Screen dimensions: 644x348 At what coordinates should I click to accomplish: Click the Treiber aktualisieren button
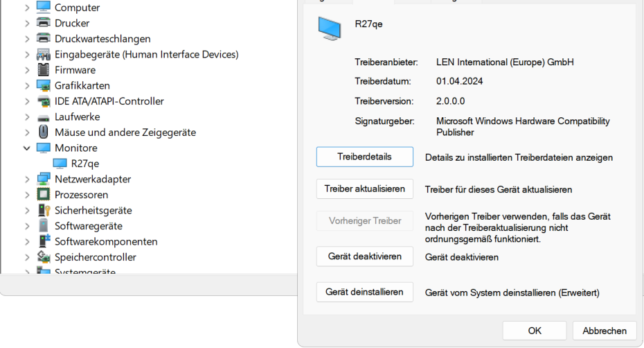(364, 189)
